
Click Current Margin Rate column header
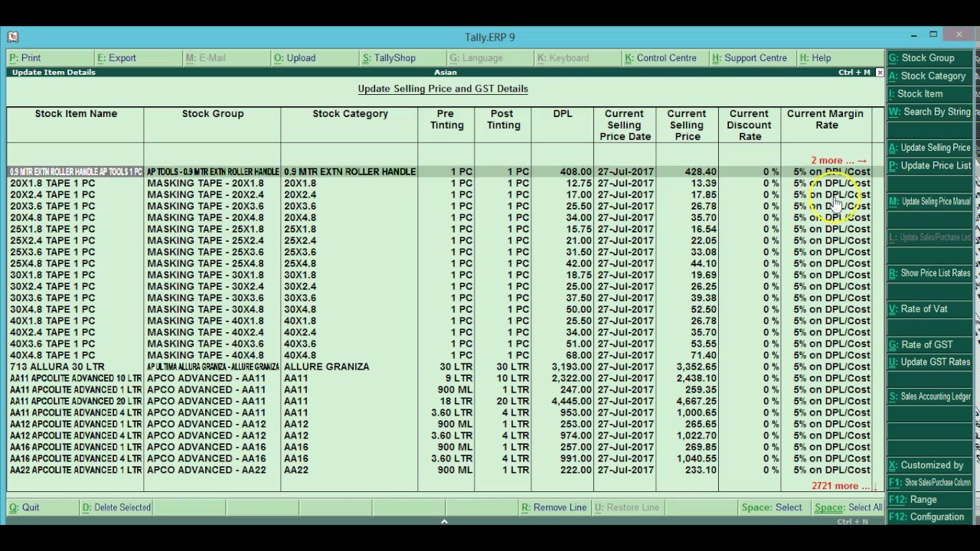[825, 119]
